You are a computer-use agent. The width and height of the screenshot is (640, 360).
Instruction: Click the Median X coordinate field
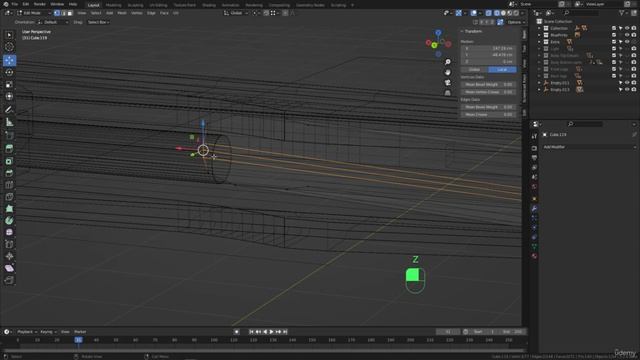[x=489, y=48]
